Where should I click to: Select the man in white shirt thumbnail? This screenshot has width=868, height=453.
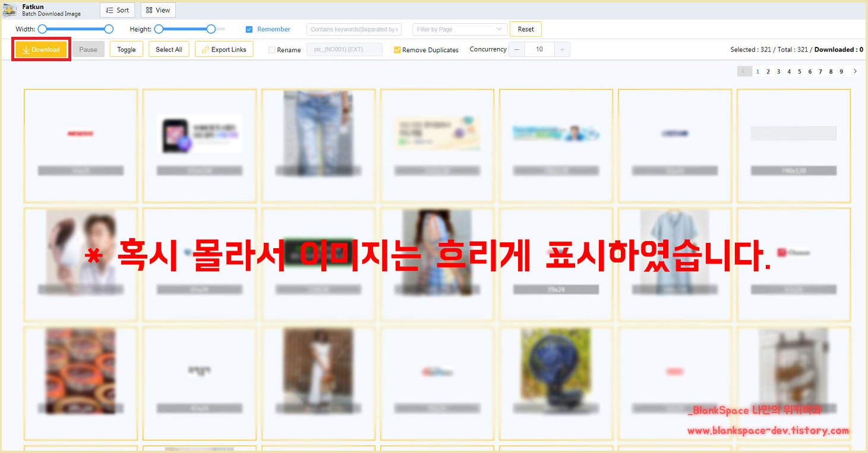point(81,265)
